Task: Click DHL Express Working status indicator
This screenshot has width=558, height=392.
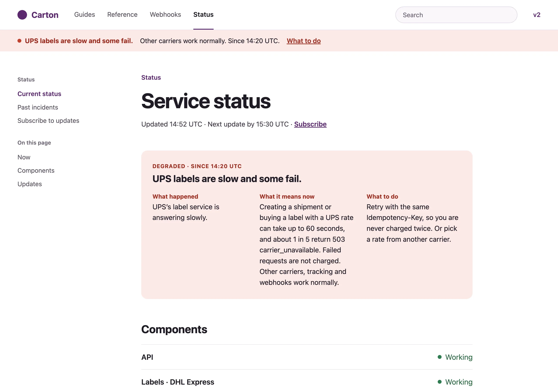Action: (x=455, y=382)
